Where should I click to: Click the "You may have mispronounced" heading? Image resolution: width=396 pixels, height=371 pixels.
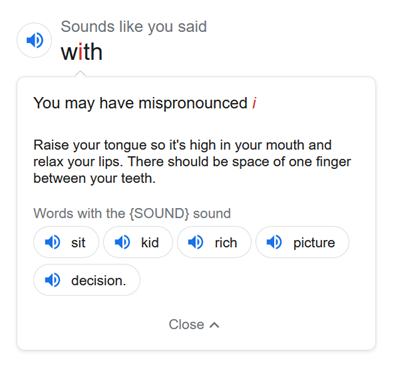coord(140,103)
